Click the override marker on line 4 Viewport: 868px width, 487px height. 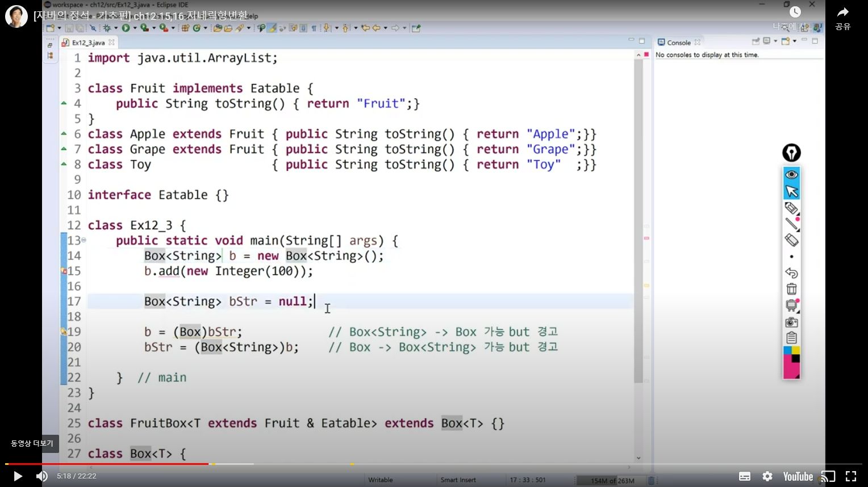(x=64, y=103)
